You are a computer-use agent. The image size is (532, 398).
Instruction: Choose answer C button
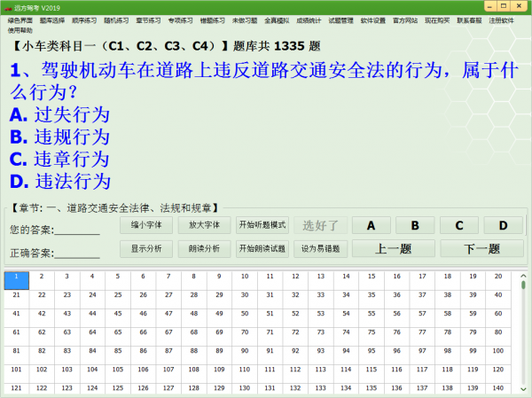pyautogui.click(x=459, y=225)
